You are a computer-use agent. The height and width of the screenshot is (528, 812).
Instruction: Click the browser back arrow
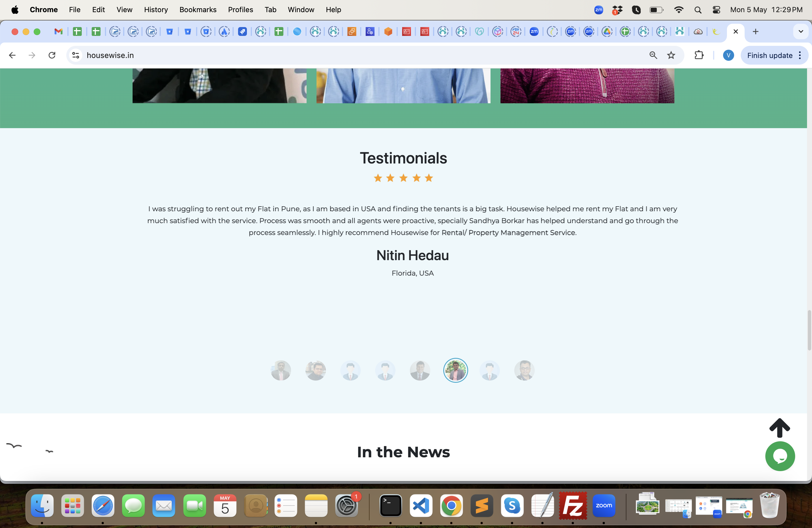click(x=12, y=55)
